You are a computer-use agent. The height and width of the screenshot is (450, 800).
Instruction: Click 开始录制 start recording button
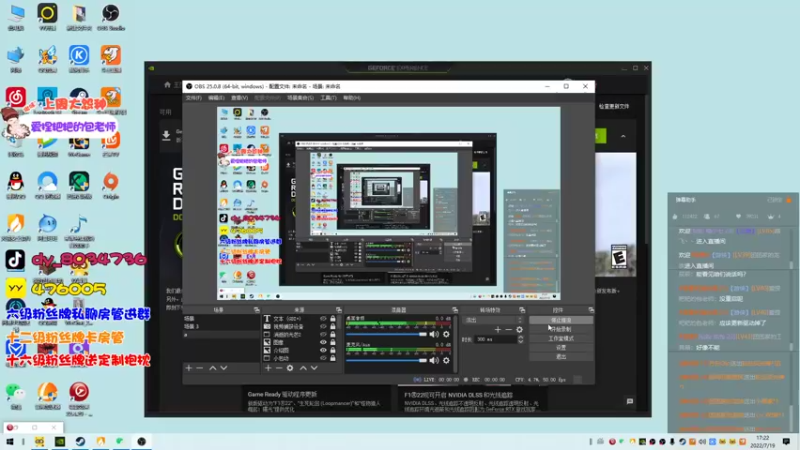tap(561, 329)
